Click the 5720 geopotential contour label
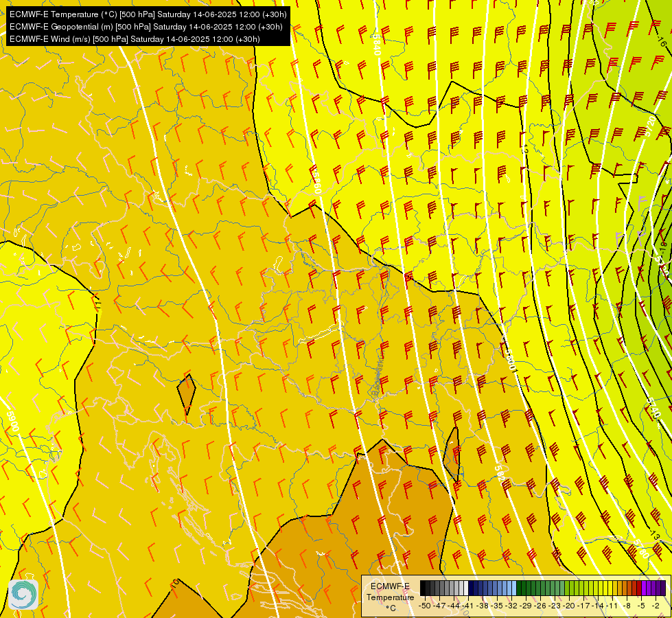The height and width of the screenshot is (618, 672). point(651,126)
